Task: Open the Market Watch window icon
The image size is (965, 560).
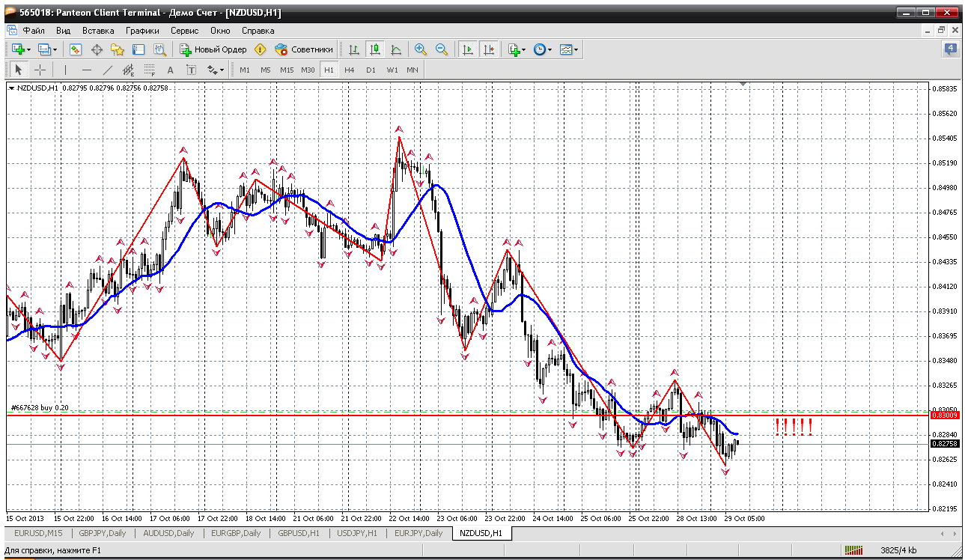Action: [76, 49]
